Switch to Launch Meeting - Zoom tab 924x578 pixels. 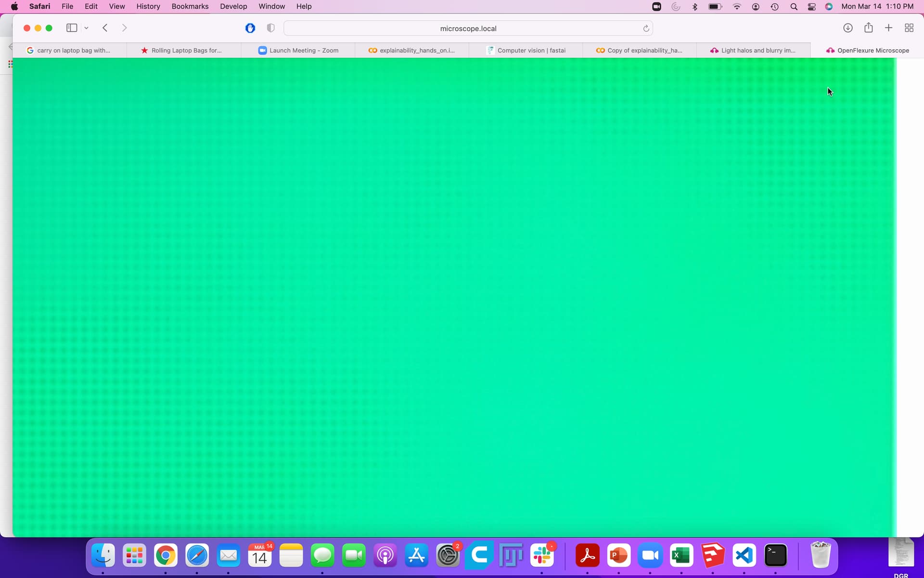tap(298, 50)
